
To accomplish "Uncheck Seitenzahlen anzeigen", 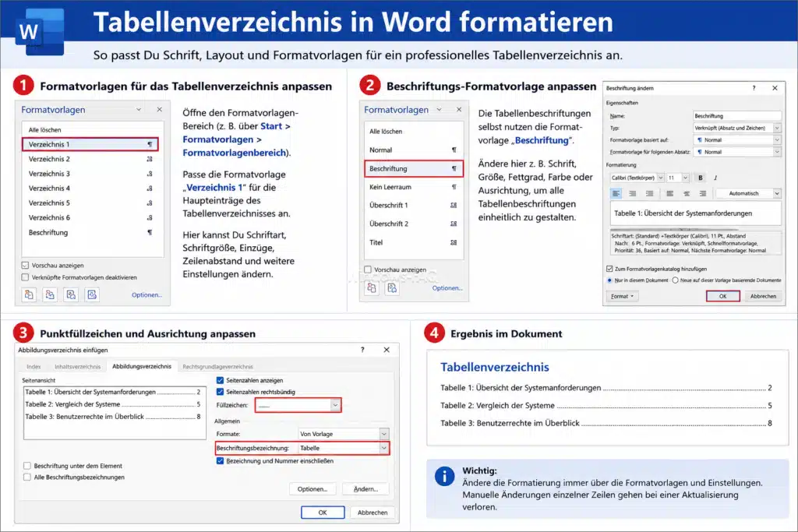I will [x=221, y=380].
